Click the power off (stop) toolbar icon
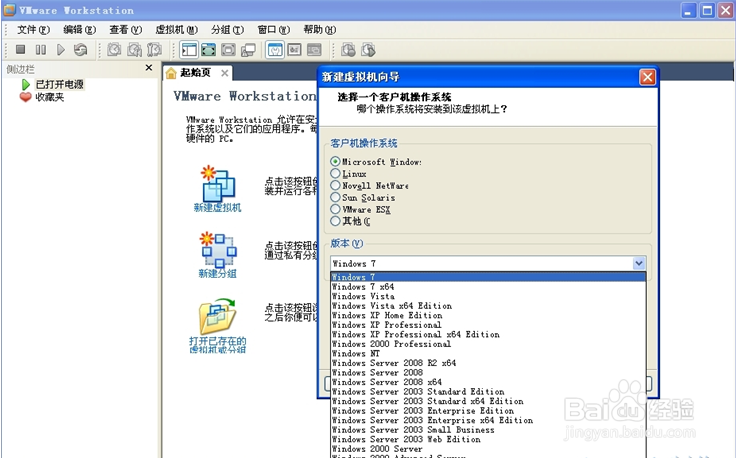 (x=20, y=49)
